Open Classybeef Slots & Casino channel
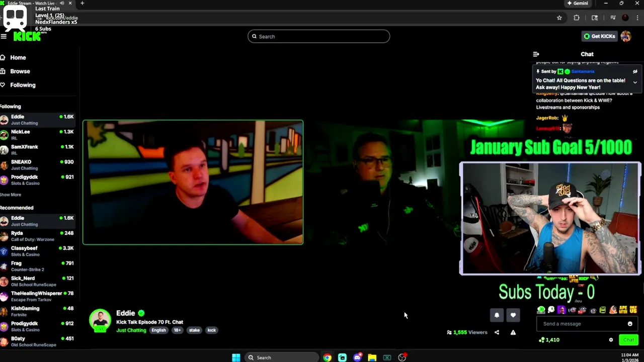 (38, 251)
